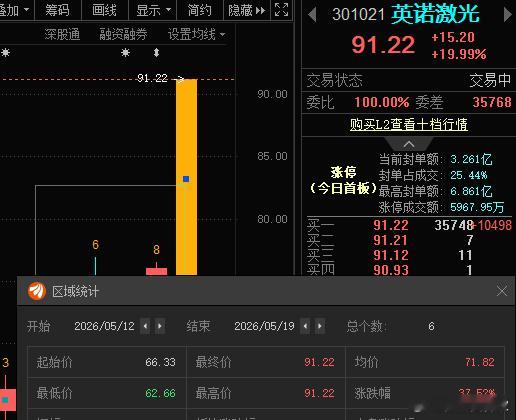This screenshot has width=516, height=420.
Task: Click the 涨停(今日首板) label
Action: tap(343, 180)
